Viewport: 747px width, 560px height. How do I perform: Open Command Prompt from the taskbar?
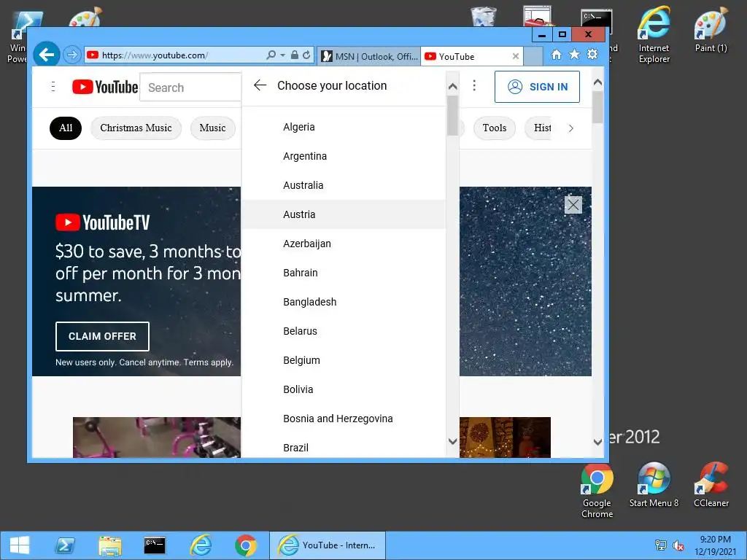(x=155, y=545)
